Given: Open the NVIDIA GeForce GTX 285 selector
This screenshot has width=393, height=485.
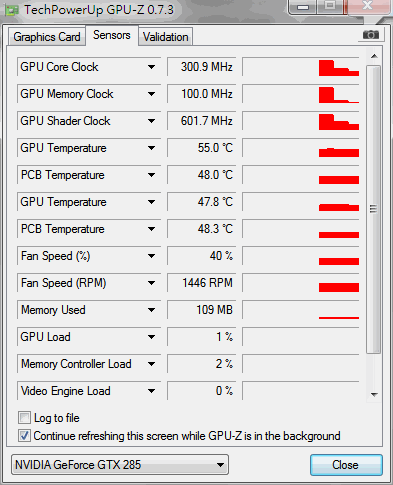Looking at the screenshot, I should tap(120, 465).
